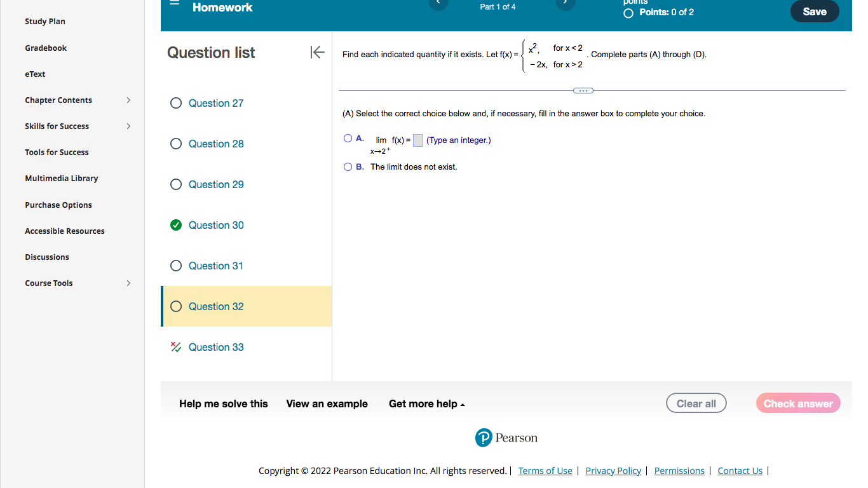Open Accessible Resources
Viewport: 868px width, 488px height.
(65, 231)
